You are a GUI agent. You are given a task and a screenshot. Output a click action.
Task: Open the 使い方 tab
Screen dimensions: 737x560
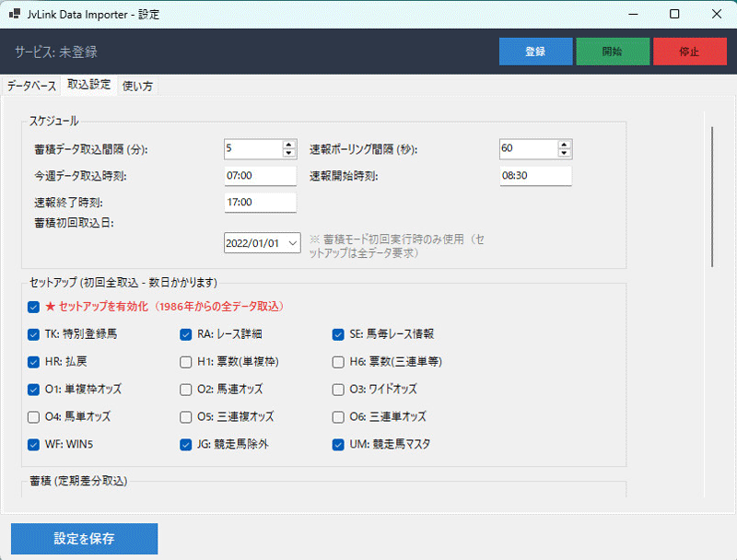[137, 86]
